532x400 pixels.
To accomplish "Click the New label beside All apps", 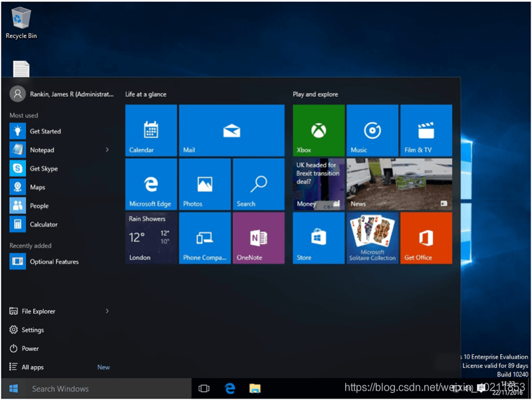I will click(x=104, y=367).
